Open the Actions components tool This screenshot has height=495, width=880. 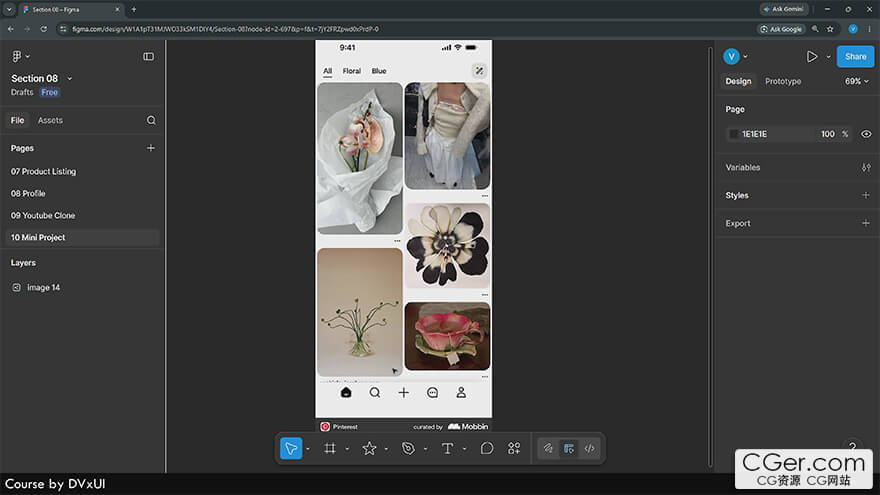pyautogui.click(x=514, y=448)
